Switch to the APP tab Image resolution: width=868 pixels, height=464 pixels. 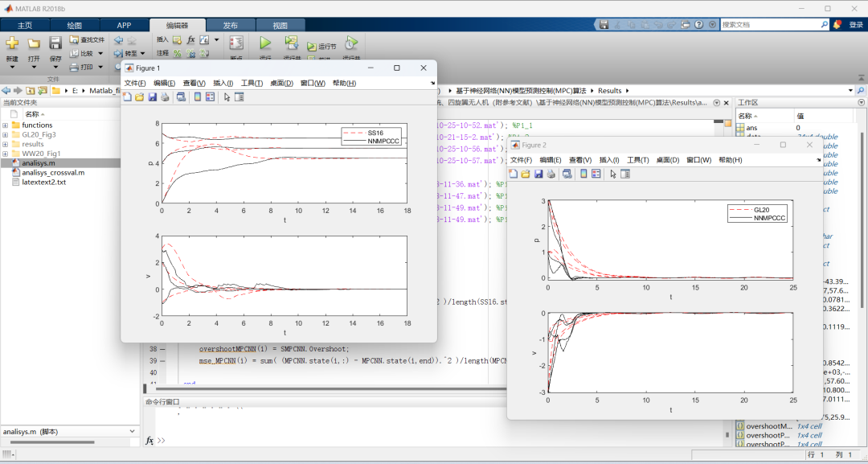(x=125, y=26)
